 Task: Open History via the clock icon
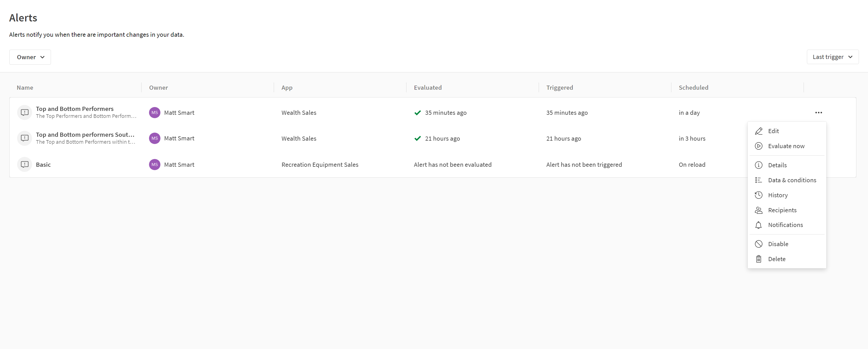[759, 195]
